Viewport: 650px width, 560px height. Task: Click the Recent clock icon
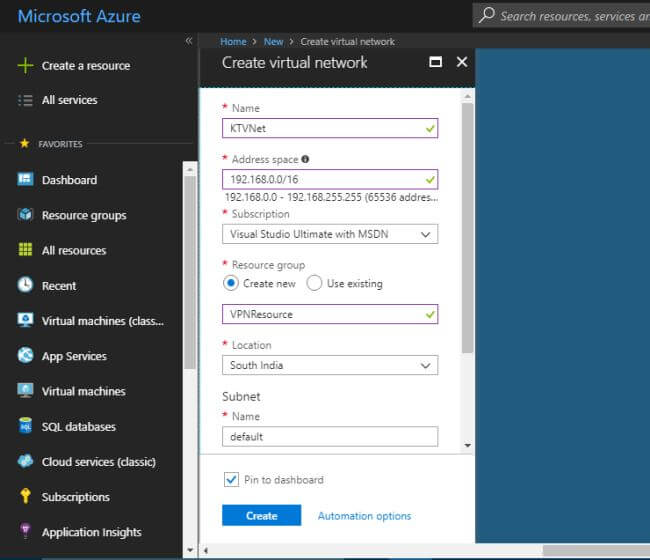tap(26, 285)
